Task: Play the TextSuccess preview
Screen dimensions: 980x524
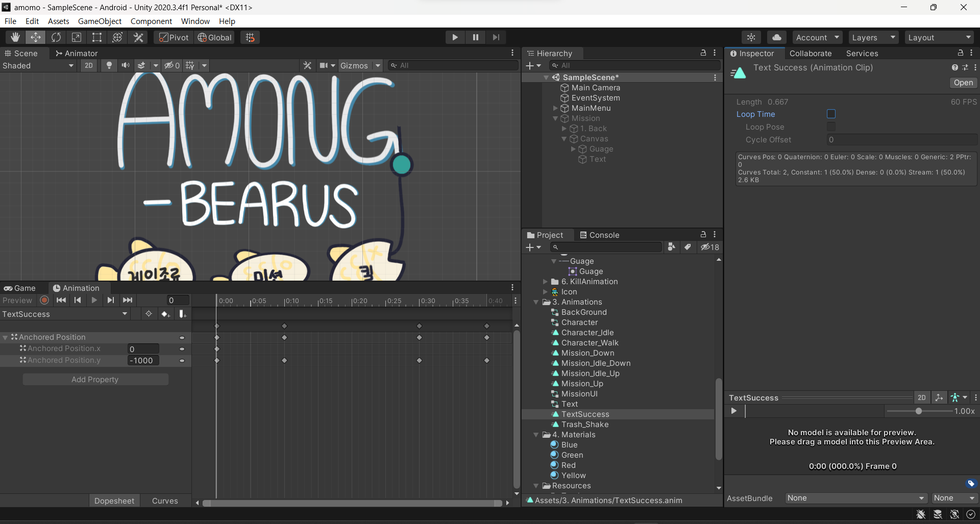Action: [x=733, y=411]
